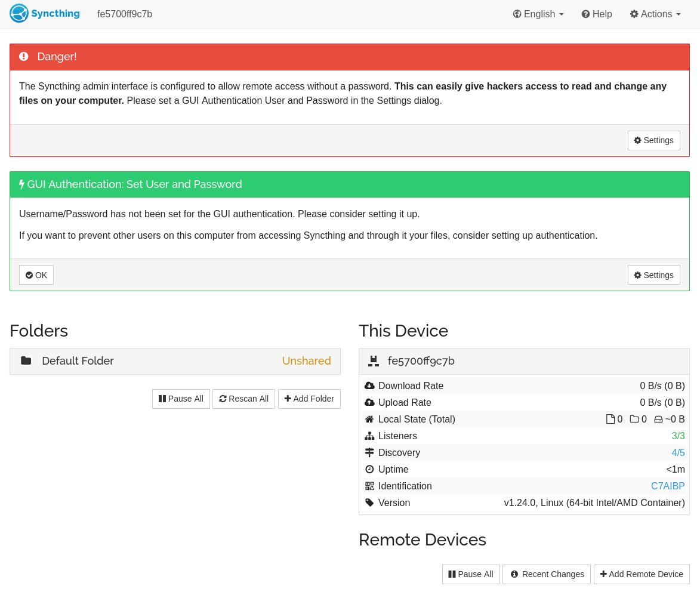Click the QR code Identification icon
This screenshot has width=700, height=592.
coord(369,486)
